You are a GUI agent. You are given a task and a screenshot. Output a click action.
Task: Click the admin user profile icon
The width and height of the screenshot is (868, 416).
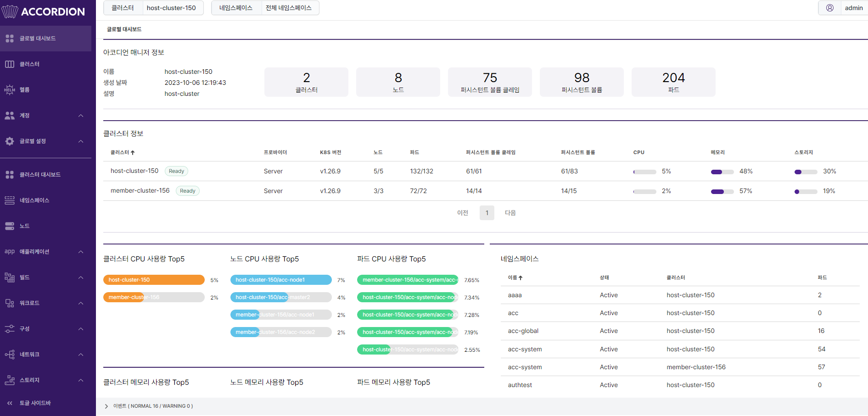pos(830,8)
